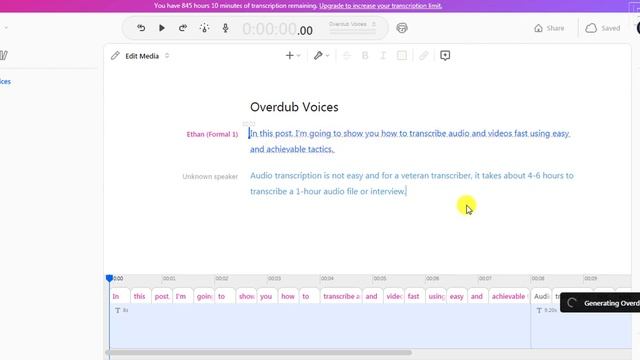The image size is (640, 360).
Task: Open the effects sparkle tool
Action: click(204, 28)
